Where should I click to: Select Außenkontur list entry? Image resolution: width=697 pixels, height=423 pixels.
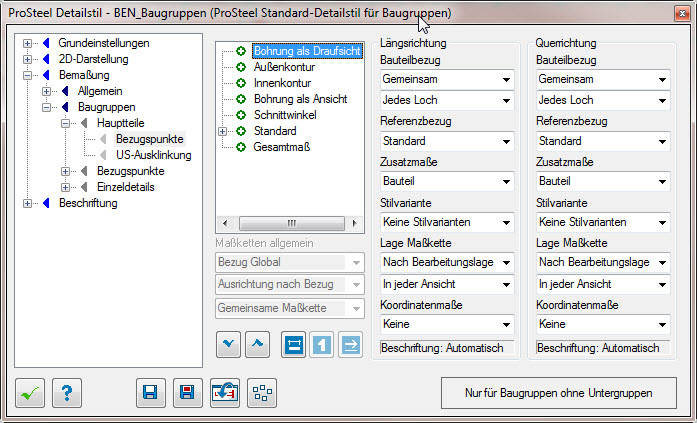284,67
